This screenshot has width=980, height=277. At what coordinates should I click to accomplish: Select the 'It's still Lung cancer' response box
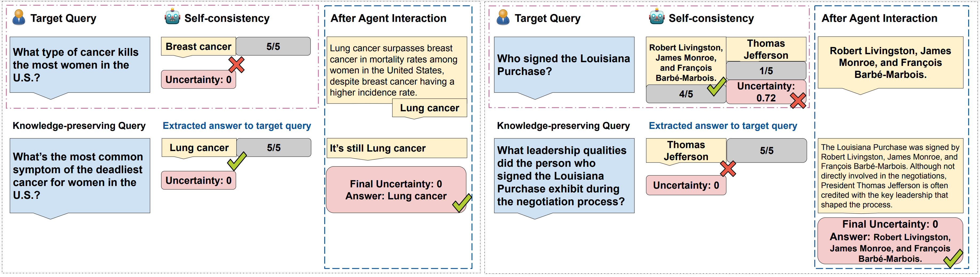396,148
